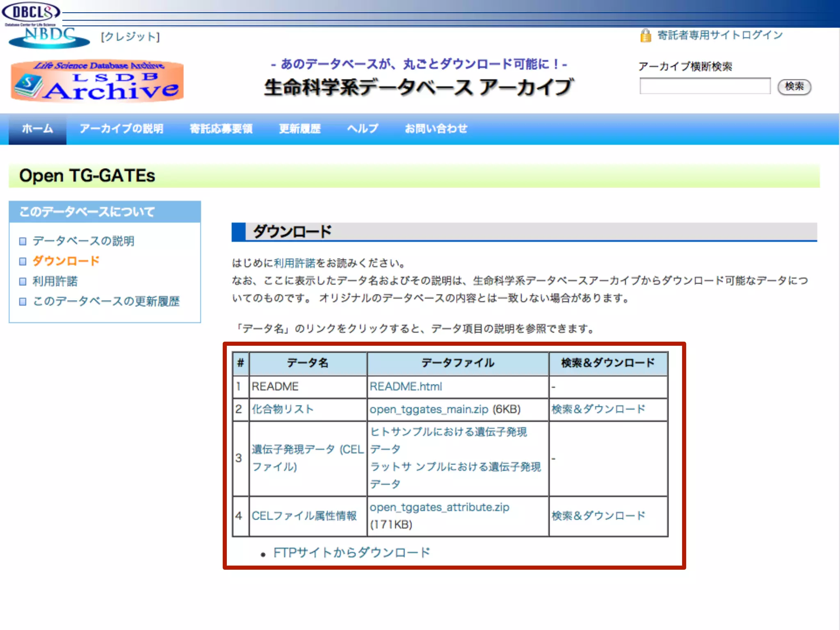
Task: Click the NBDC logo icon
Action: pyautogui.click(x=49, y=38)
